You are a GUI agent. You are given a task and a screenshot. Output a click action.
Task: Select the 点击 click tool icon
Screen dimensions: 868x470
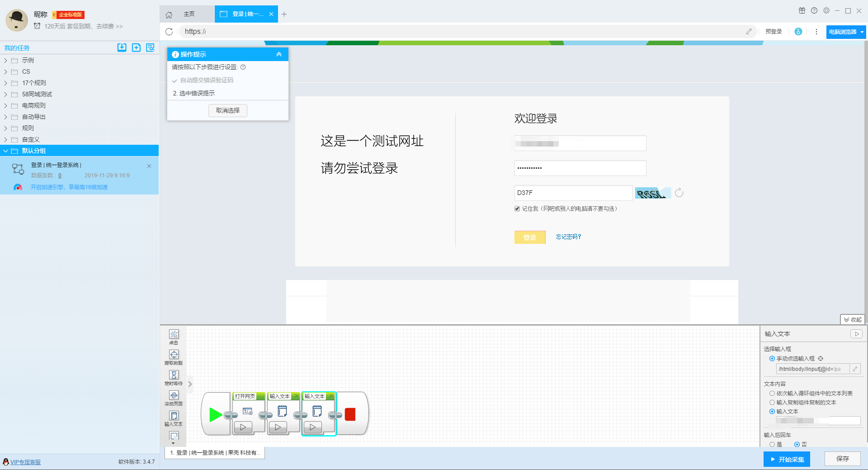tap(174, 334)
